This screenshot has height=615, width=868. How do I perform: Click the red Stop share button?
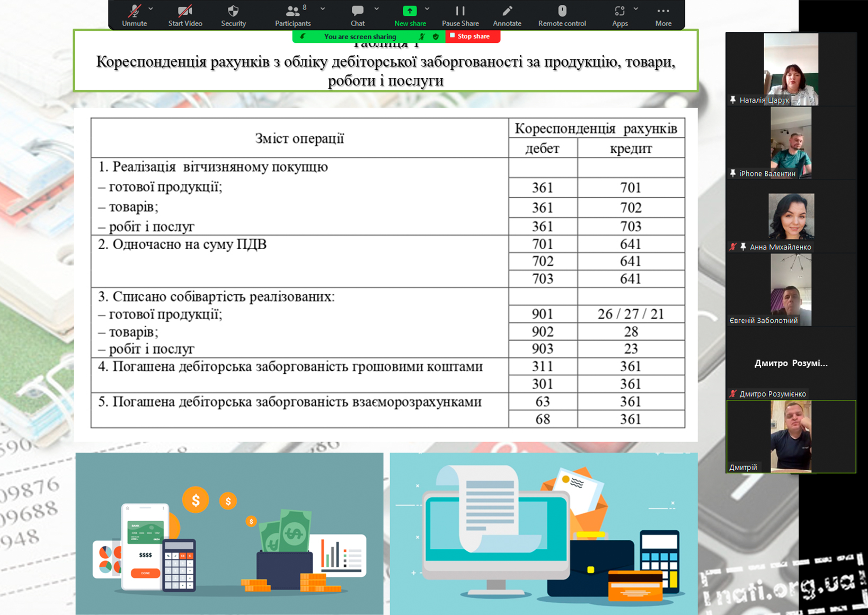click(473, 36)
